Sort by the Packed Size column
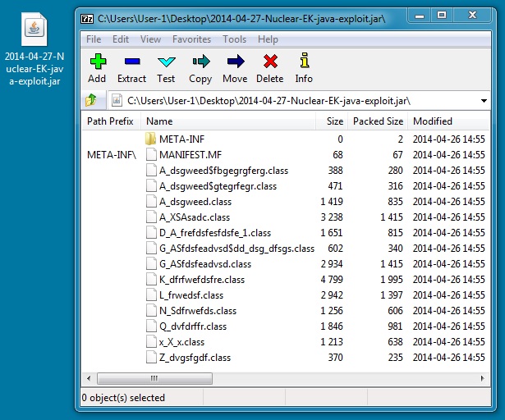The image size is (505, 420). coord(378,121)
